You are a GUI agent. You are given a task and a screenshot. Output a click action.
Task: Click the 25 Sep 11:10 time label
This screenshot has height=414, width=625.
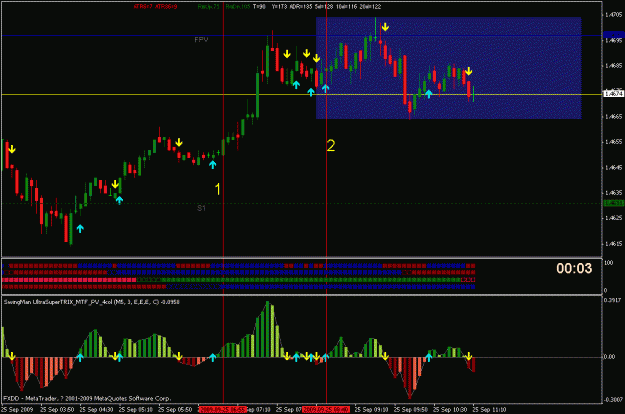tap(489, 409)
